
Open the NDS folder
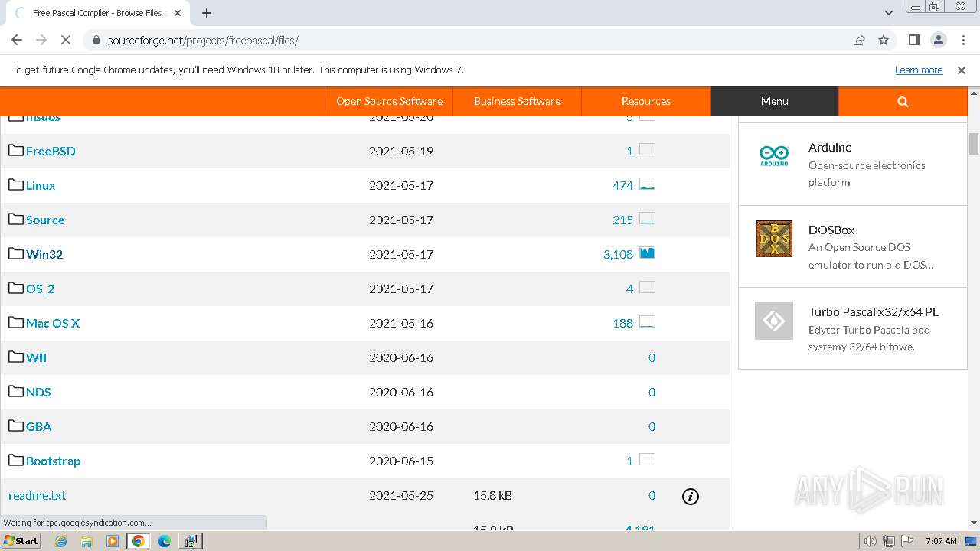[38, 392]
